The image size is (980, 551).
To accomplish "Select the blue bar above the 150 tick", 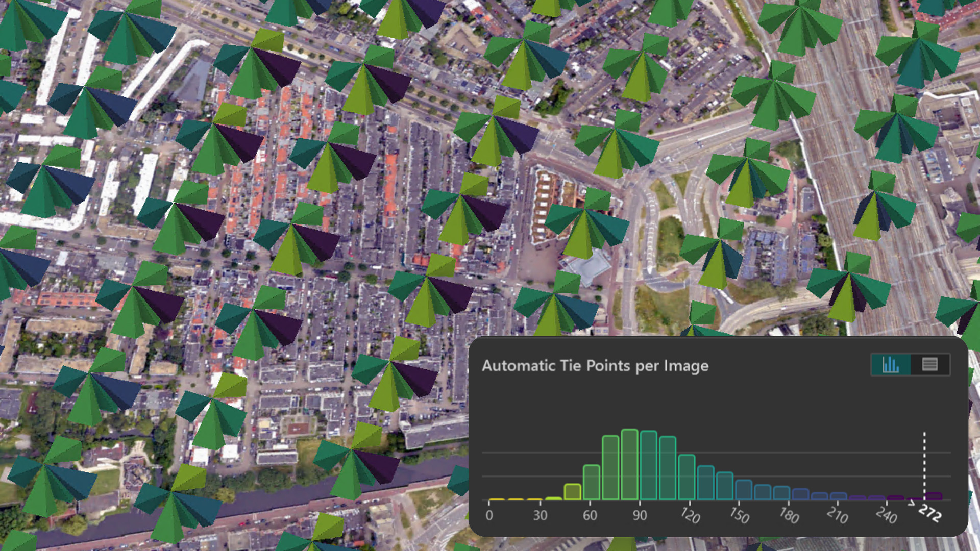I will tap(743, 490).
